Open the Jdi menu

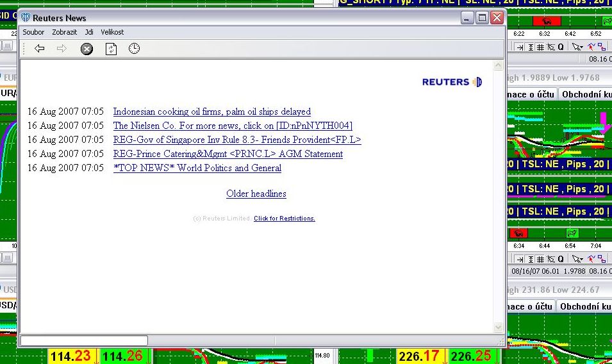pyautogui.click(x=89, y=32)
